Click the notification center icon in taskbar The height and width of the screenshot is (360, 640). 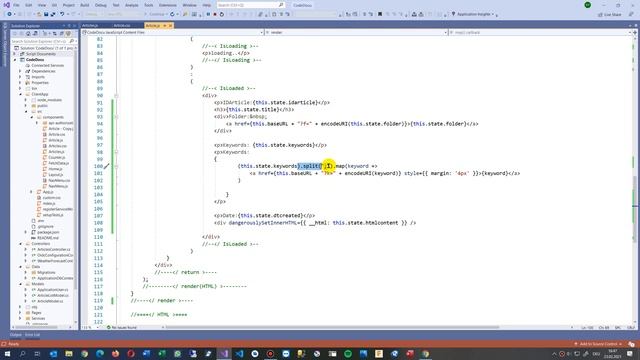coord(630,353)
